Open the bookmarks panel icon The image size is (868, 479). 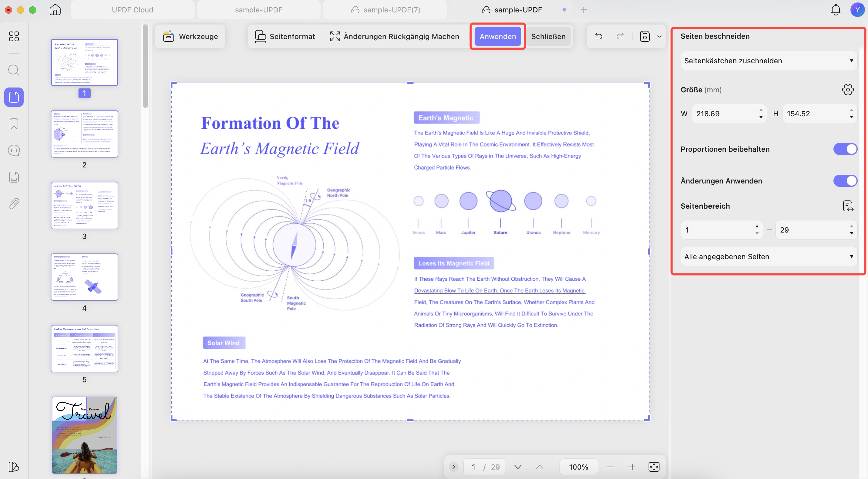[x=14, y=124]
